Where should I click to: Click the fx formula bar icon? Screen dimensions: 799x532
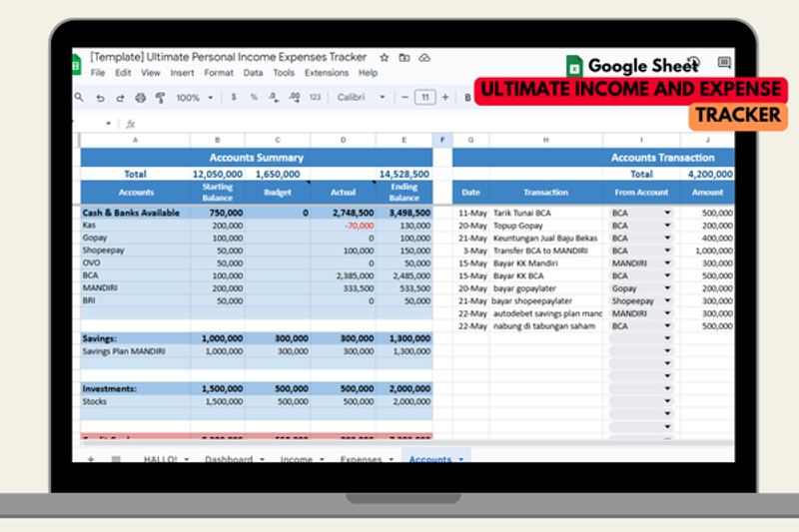(131, 123)
